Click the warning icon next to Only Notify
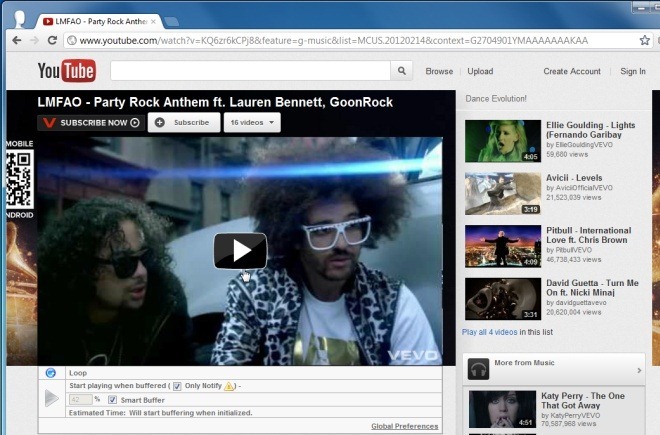This screenshot has width=660, height=435. coord(229,386)
